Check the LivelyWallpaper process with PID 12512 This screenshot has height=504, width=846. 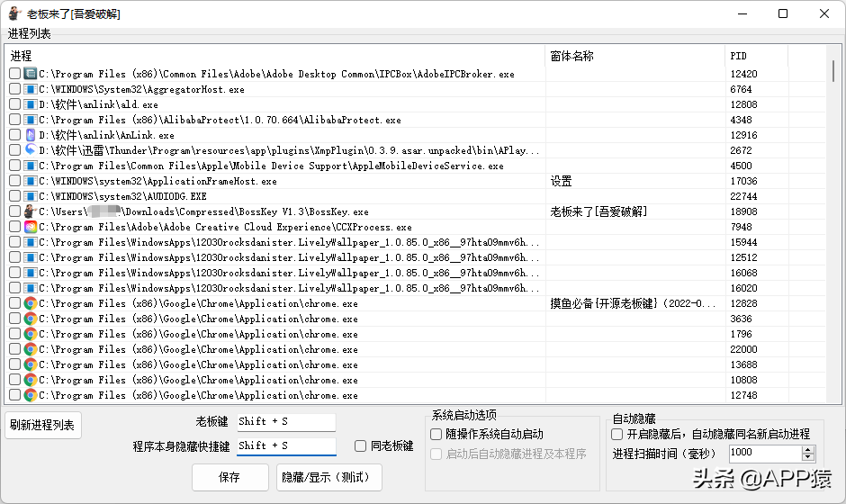pos(15,257)
